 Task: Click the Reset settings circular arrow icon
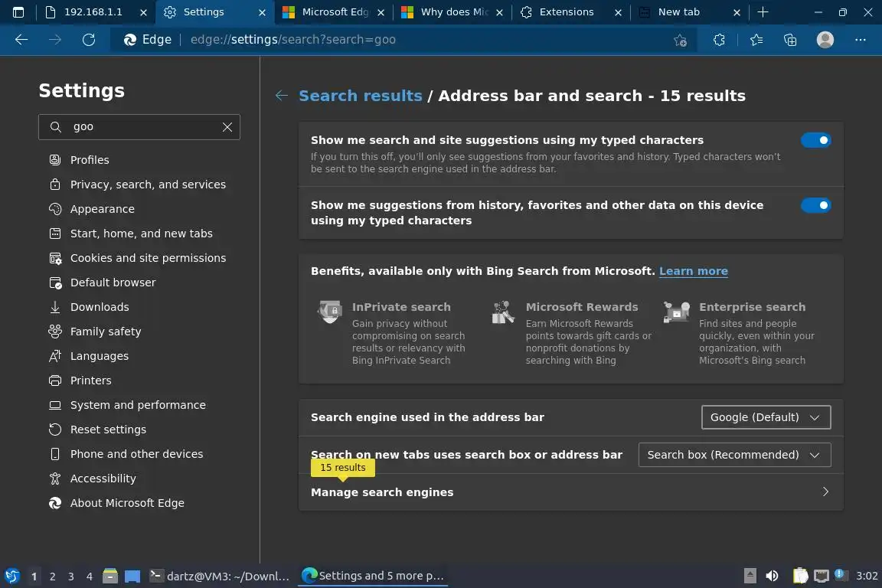55,430
